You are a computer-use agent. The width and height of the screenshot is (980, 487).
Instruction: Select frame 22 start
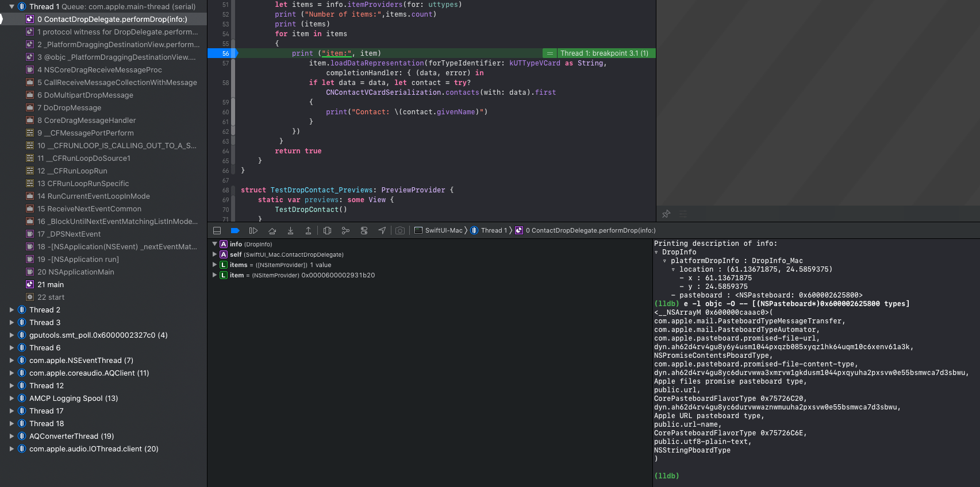(103, 297)
